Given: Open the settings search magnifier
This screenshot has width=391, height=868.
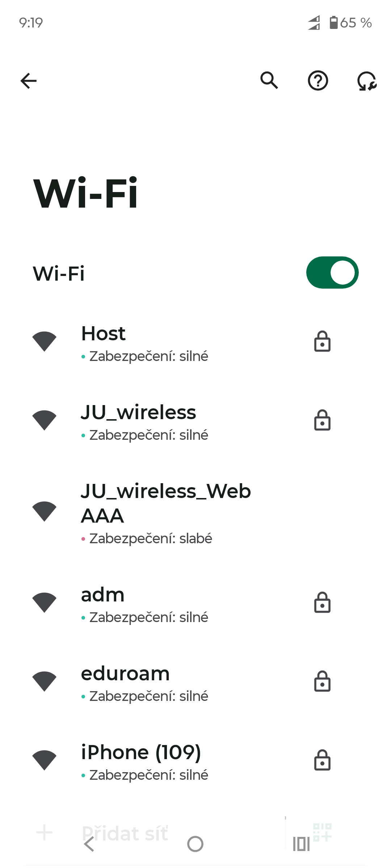Looking at the screenshot, I should coord(269,80).
